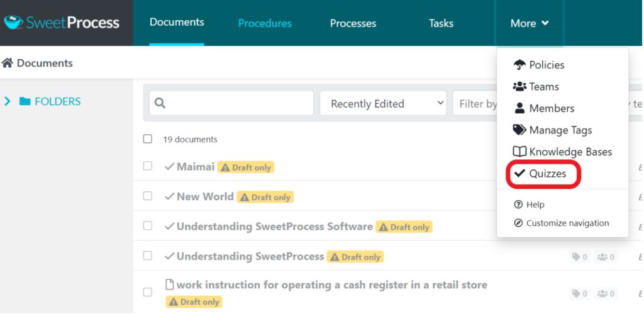Open the Maimai document
The width and height of the screenshot is (644, 316).
point(196,166)
